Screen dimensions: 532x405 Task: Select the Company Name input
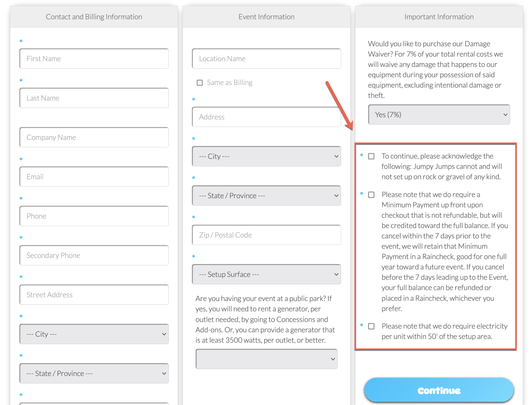[94, 137]
